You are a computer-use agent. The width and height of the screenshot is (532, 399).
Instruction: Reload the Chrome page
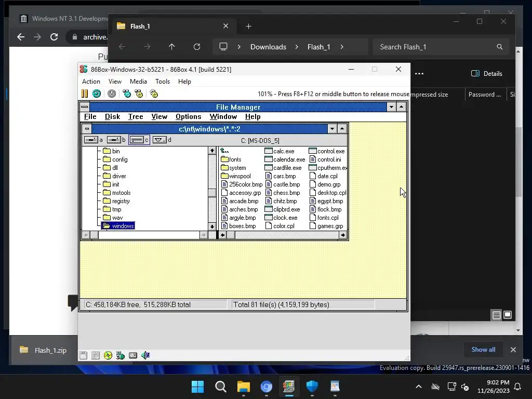point(54,37)
